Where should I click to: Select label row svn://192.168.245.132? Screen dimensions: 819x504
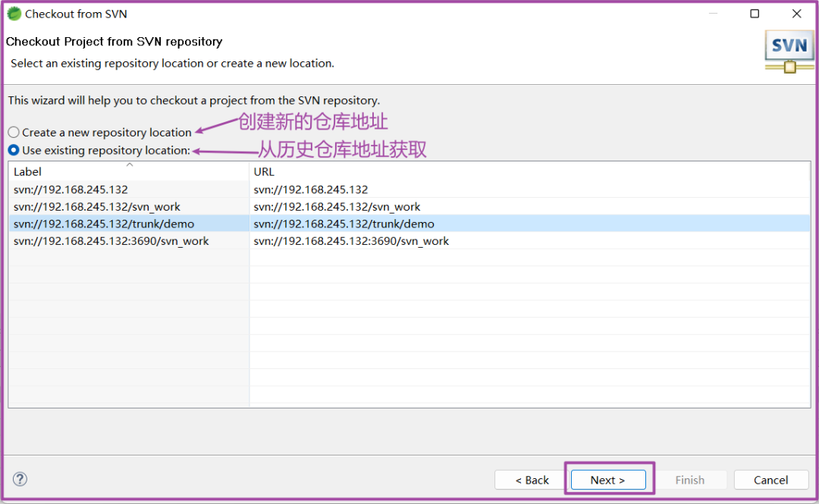pyautogui.click(x=71, y=189)
